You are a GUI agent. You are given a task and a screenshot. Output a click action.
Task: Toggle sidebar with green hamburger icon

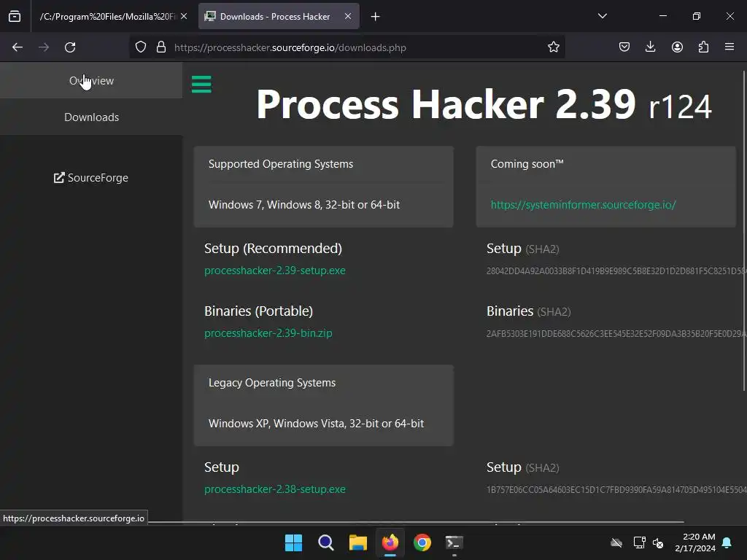201,85
